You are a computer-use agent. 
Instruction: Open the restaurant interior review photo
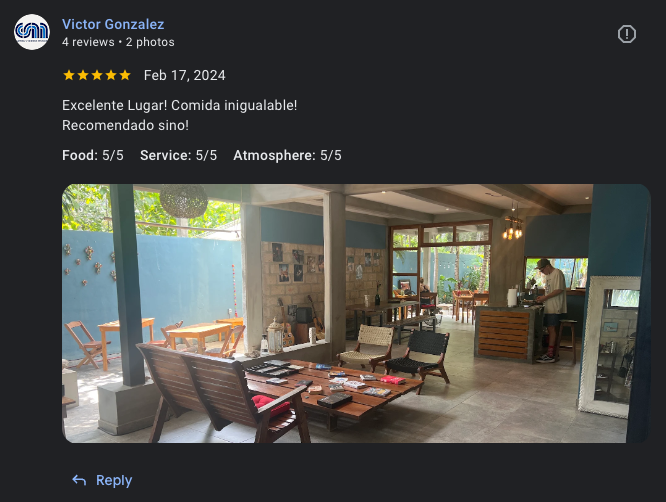(x=356, y=313)
